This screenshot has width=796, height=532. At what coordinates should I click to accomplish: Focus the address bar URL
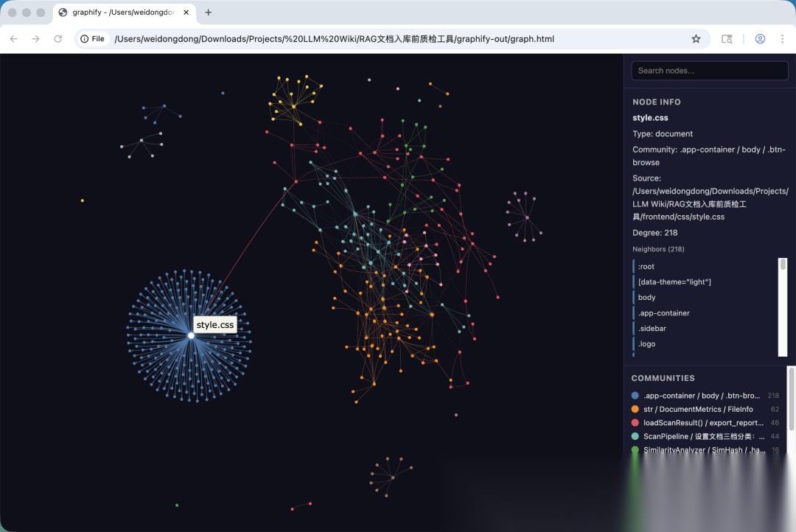(x=334, y=38)
